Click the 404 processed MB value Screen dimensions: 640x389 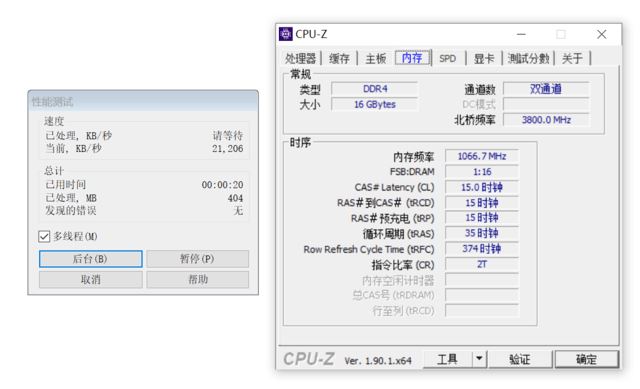point(236,198)
